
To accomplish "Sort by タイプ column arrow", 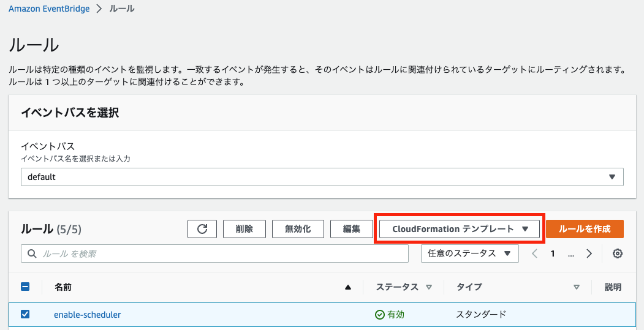I will [x=577, y=287].
